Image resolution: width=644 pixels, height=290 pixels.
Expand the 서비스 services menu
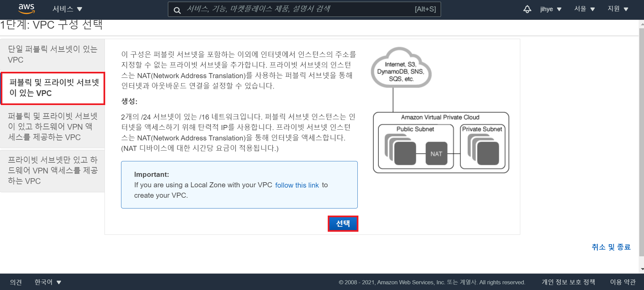tap(67, 9)
